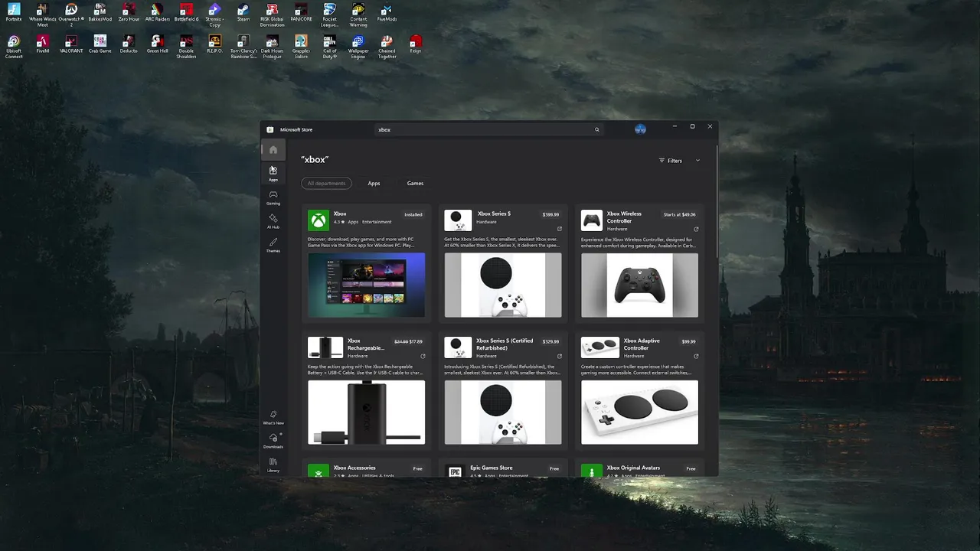Open Steam desktop shortcut
980x551 pixels.
(243, 12)
